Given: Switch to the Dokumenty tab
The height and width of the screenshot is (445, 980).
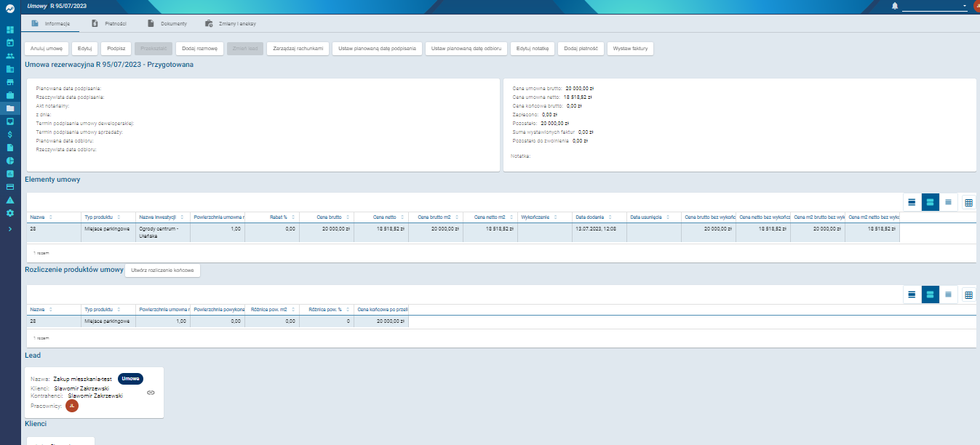Looking at the screenshot, I should click(167, 23).
